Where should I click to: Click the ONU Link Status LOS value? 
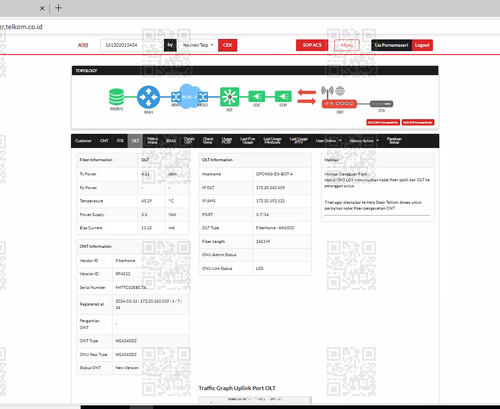click(260, 268)
